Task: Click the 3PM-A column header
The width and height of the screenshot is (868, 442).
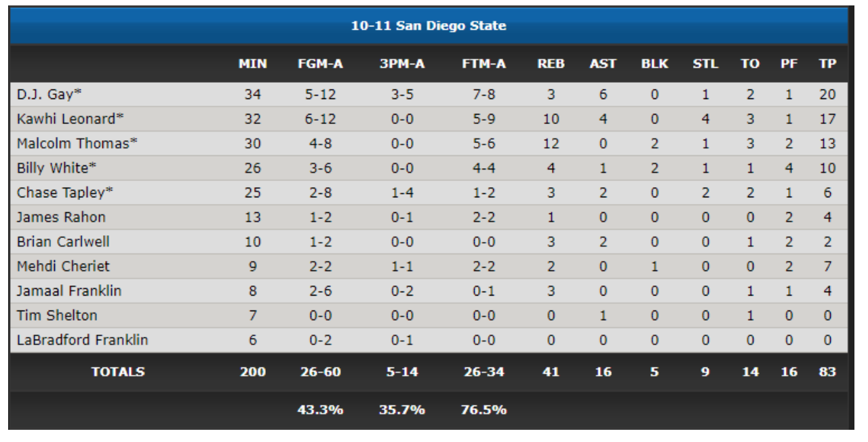Action: click(x=401, y=64)
